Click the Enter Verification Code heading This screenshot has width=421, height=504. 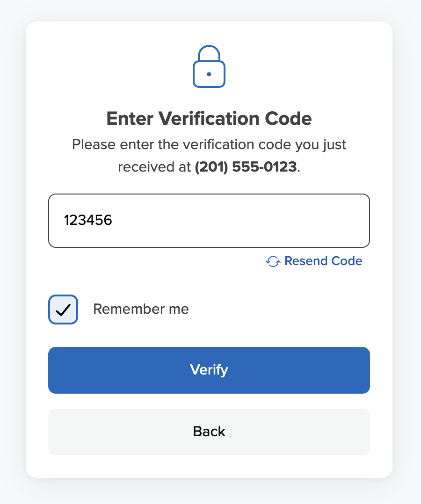coord(209,118)
